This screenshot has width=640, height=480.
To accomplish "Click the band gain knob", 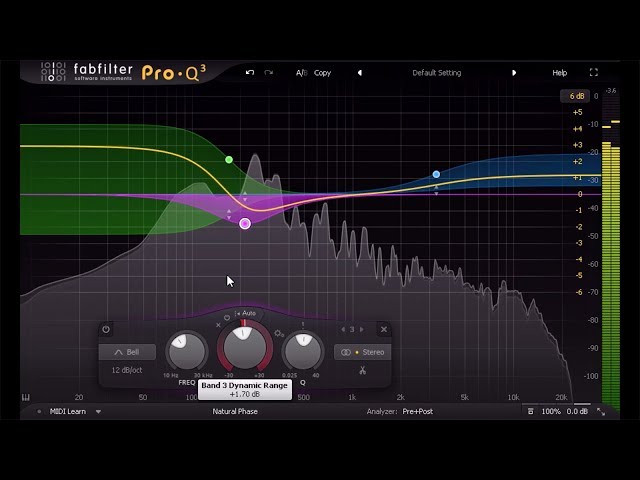I will 245,348.
